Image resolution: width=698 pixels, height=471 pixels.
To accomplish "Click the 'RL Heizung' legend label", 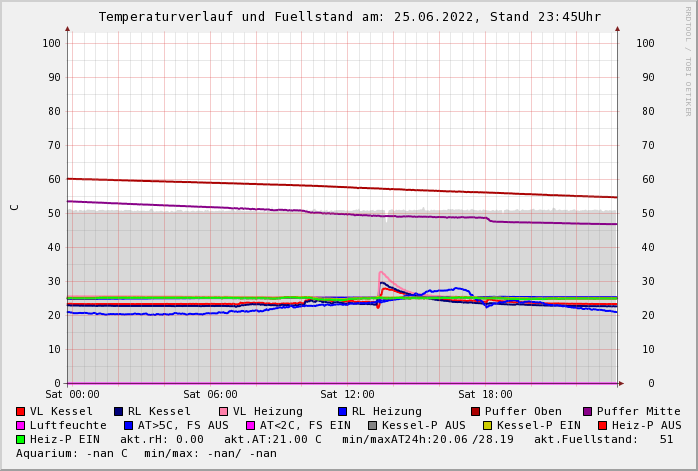I will click(x=387, y=411).
